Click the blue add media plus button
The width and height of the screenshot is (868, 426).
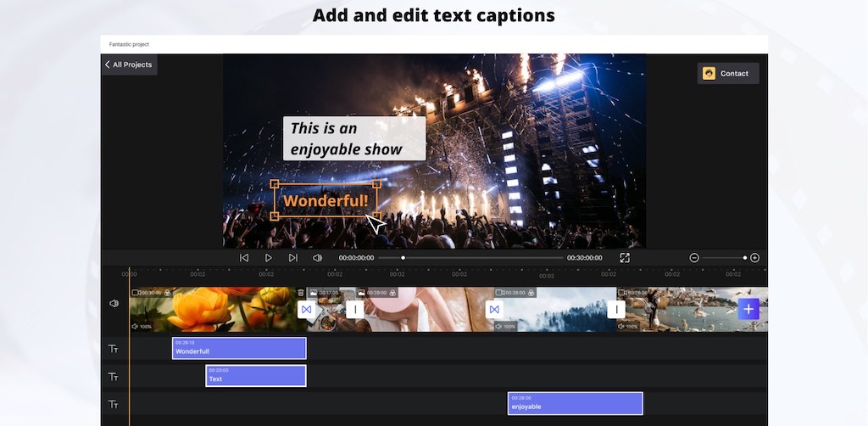coord(748,309)
